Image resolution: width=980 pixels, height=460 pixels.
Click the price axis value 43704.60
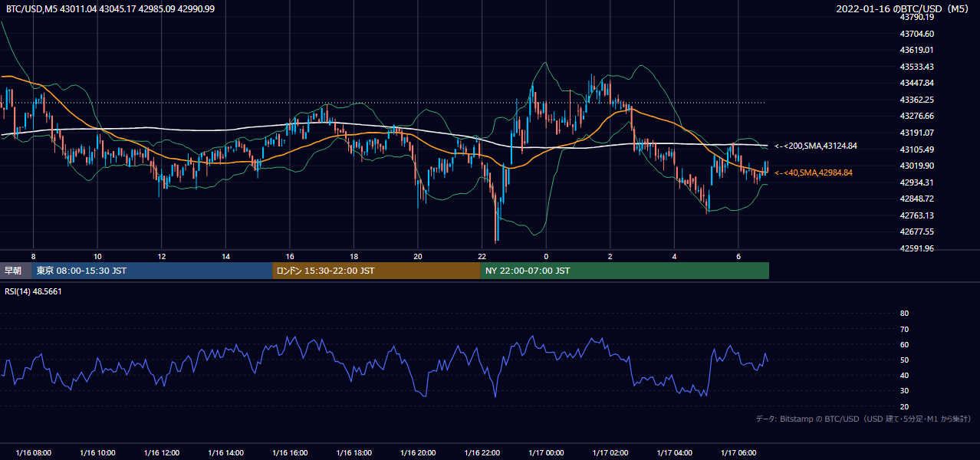click(916, 34)
